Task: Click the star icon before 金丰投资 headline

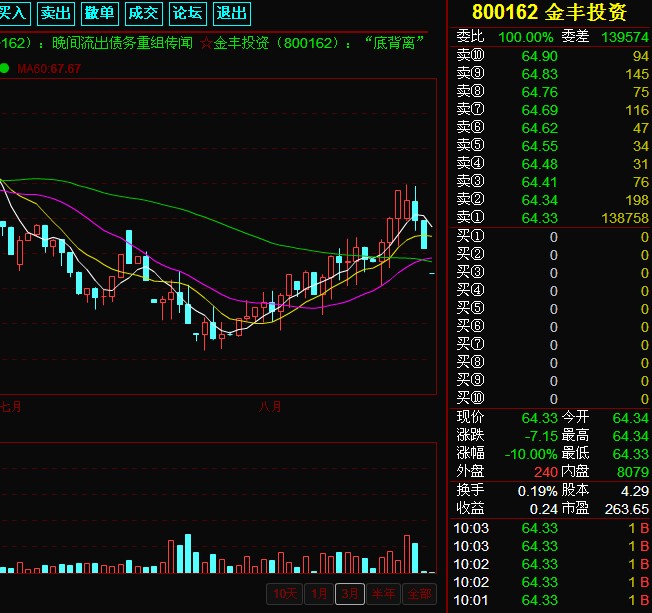Action: point(206,43)
